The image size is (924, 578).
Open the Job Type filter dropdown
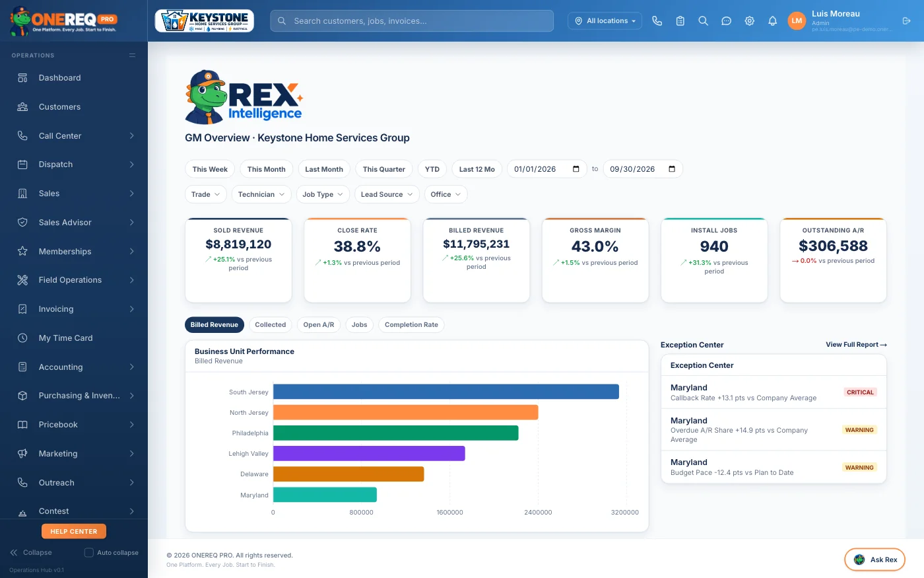pos(323,194)
